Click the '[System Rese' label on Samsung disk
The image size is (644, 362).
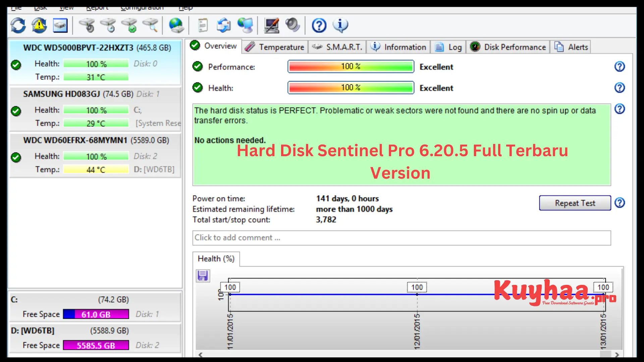158,123
